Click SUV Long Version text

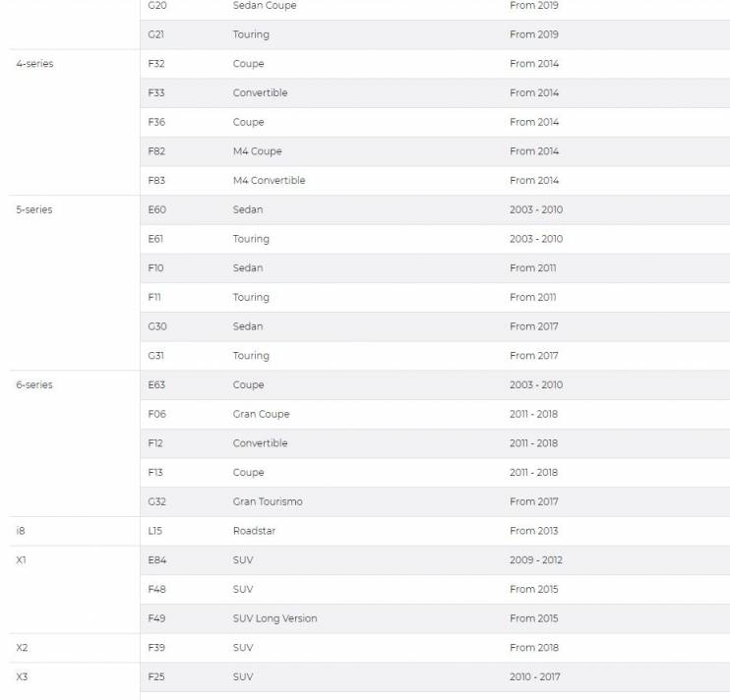(x=274, y=618)
